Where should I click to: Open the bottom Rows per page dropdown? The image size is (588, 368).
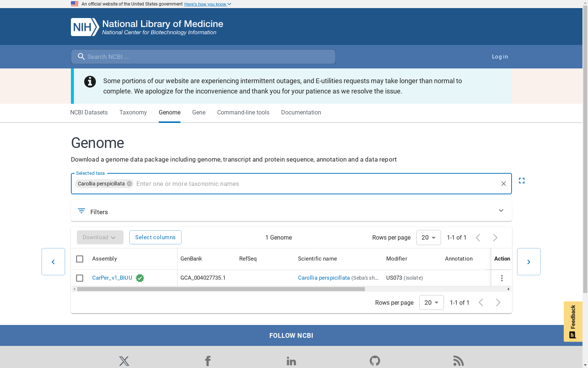[431, 302]
